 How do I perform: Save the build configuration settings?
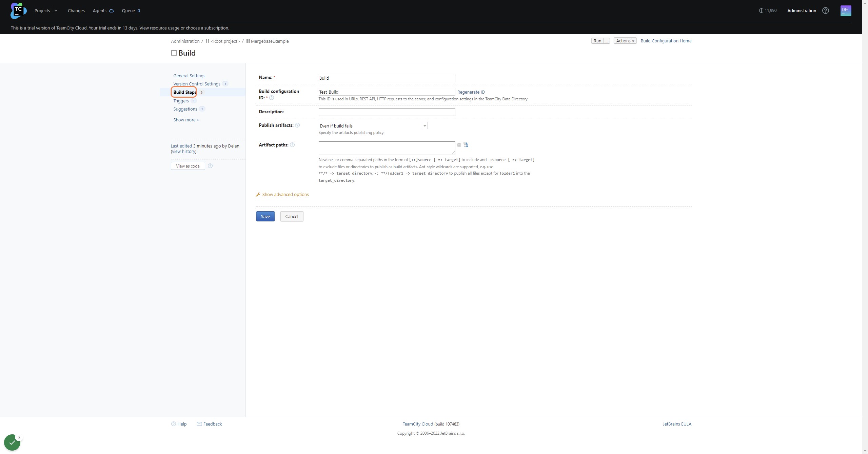[265, 216]
